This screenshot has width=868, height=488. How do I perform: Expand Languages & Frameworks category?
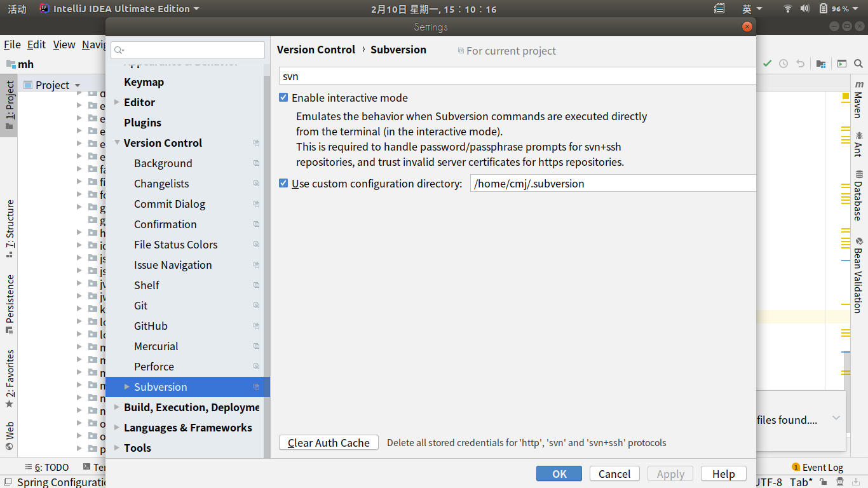[x=117, y=428]
